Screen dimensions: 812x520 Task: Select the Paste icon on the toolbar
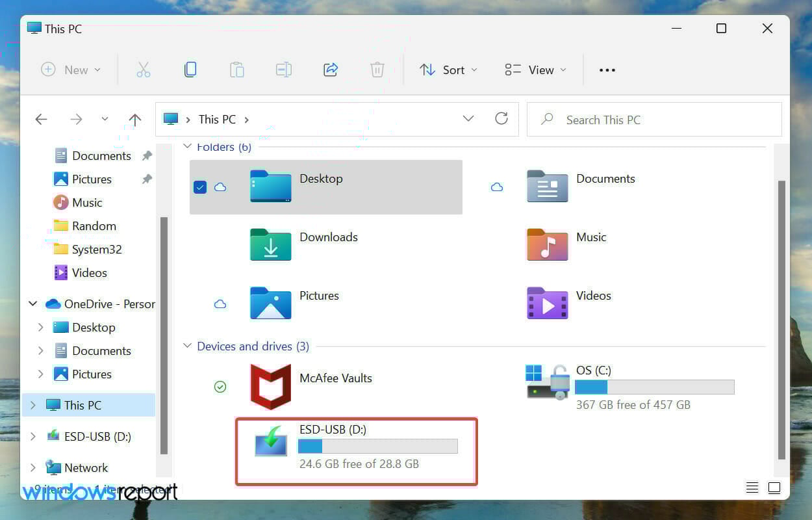tap(237, 70)
